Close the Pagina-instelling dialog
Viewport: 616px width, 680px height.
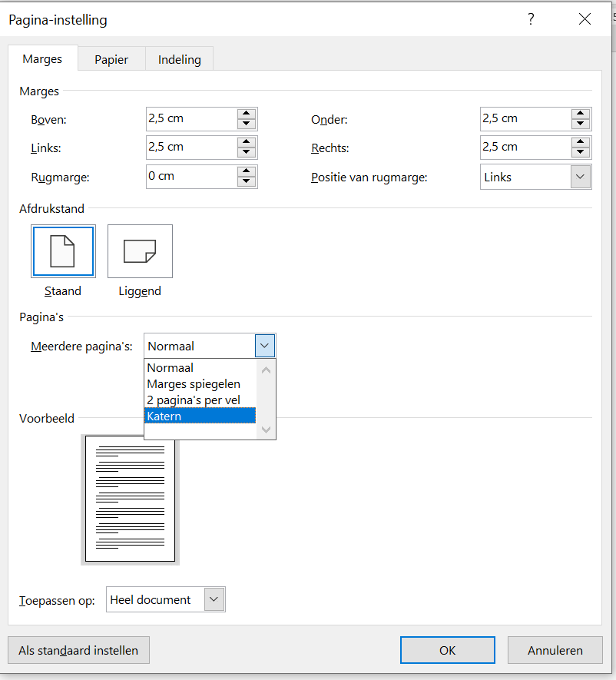click(x=585, y=19)
